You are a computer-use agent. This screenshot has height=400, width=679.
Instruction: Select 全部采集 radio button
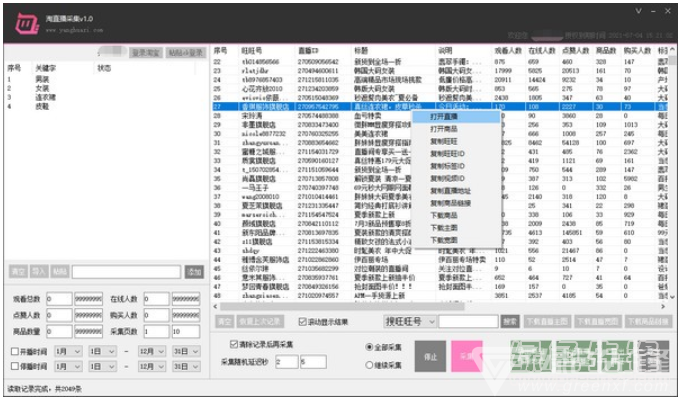point(369,347)
